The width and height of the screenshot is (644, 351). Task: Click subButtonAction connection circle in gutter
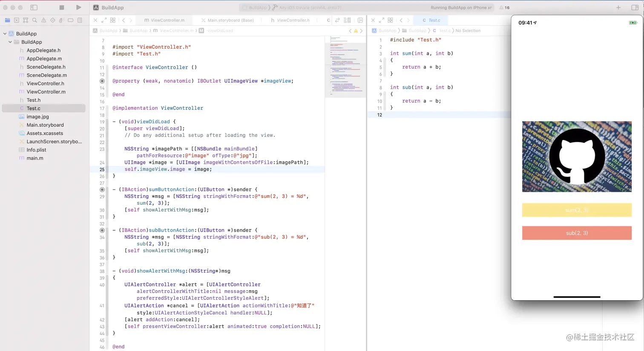[102, 230]
